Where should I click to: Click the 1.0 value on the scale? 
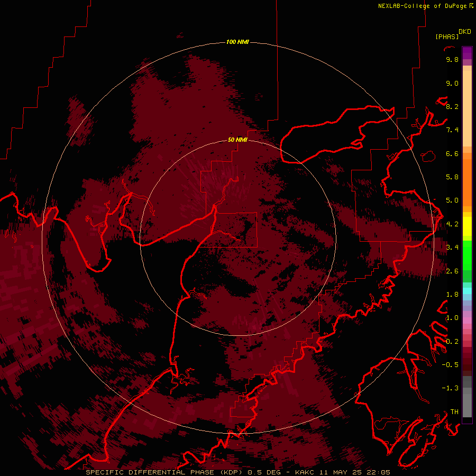point(452,318)
